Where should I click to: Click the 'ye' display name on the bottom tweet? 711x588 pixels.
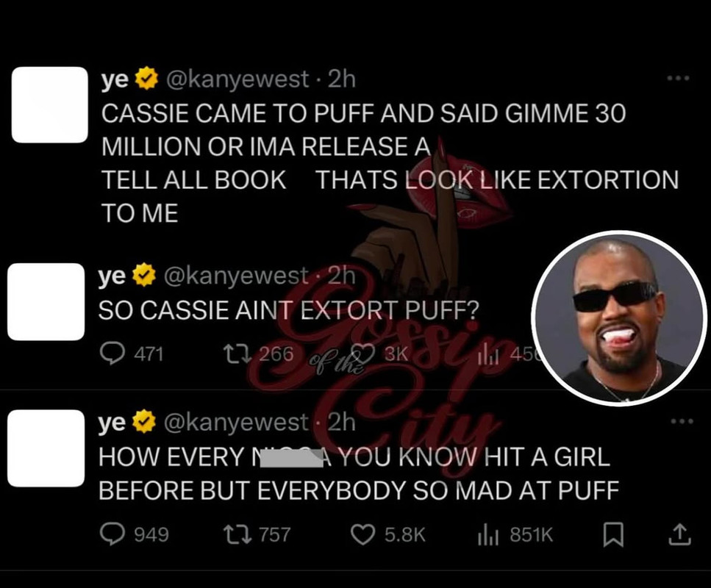click(x=112, y=422)
